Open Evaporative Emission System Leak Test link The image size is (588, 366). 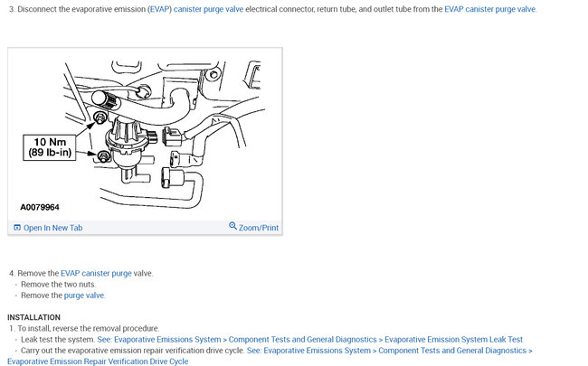pos(453,340)
